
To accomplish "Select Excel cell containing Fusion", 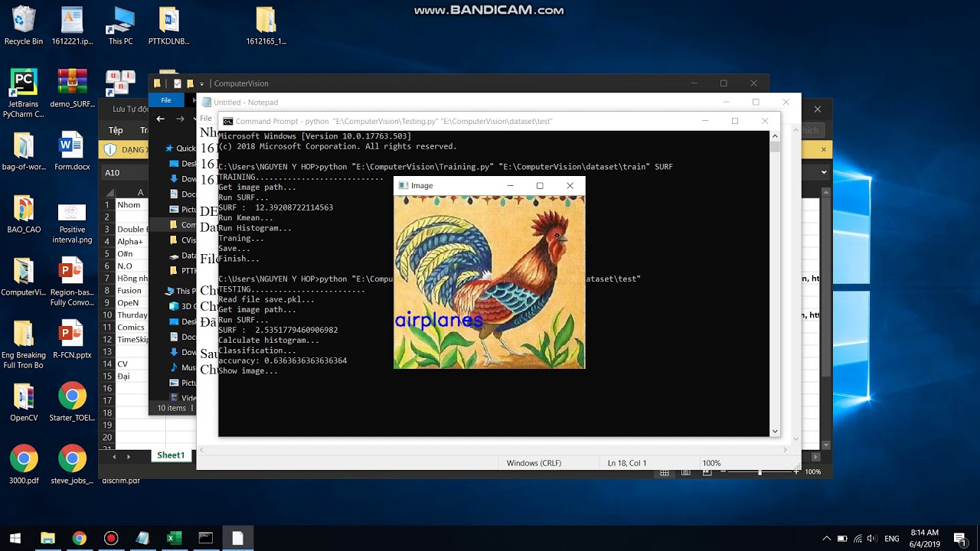I will [x=130, y=290].
